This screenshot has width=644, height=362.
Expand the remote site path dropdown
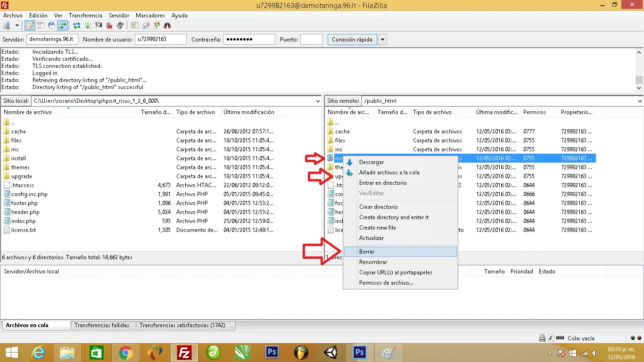click(x=640, y=101)
